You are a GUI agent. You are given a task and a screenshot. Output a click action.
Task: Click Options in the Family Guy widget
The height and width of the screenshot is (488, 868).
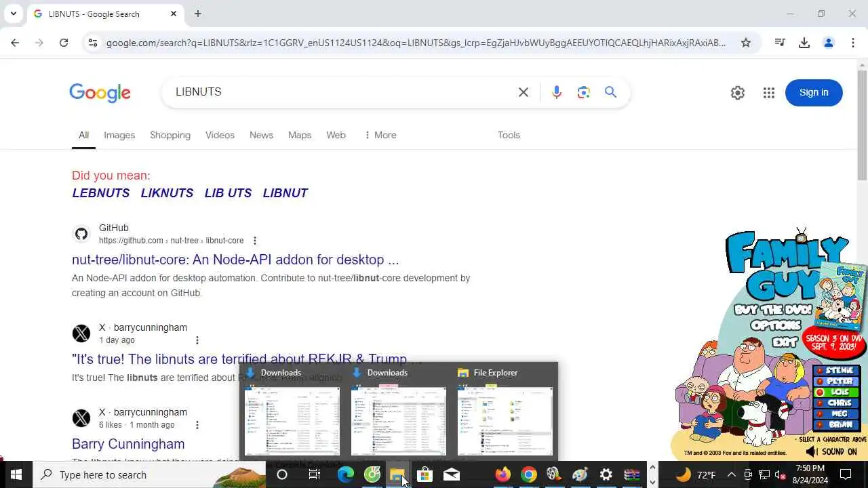tap(774, 326)
